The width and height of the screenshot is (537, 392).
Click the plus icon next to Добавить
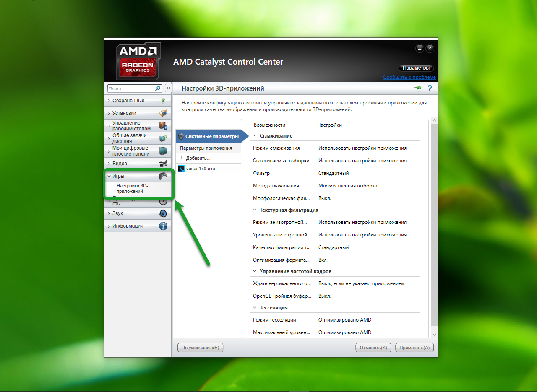click(x=182, y=158)
